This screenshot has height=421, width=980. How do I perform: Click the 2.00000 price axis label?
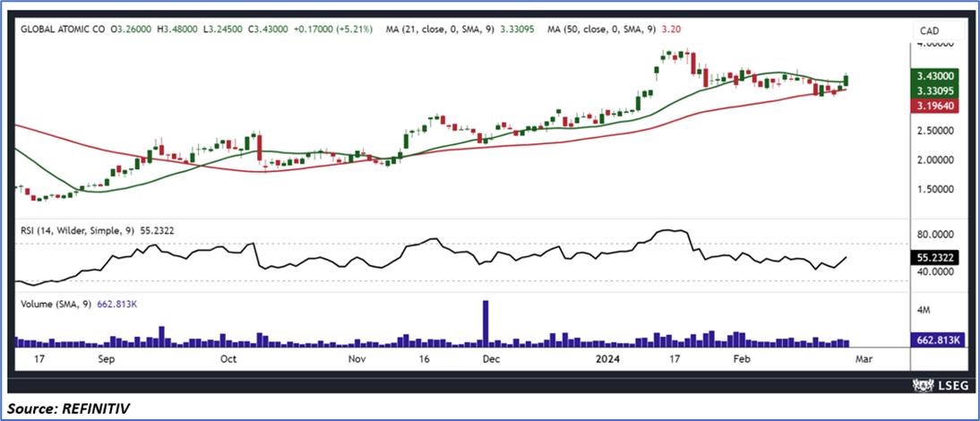click(936, 160)
